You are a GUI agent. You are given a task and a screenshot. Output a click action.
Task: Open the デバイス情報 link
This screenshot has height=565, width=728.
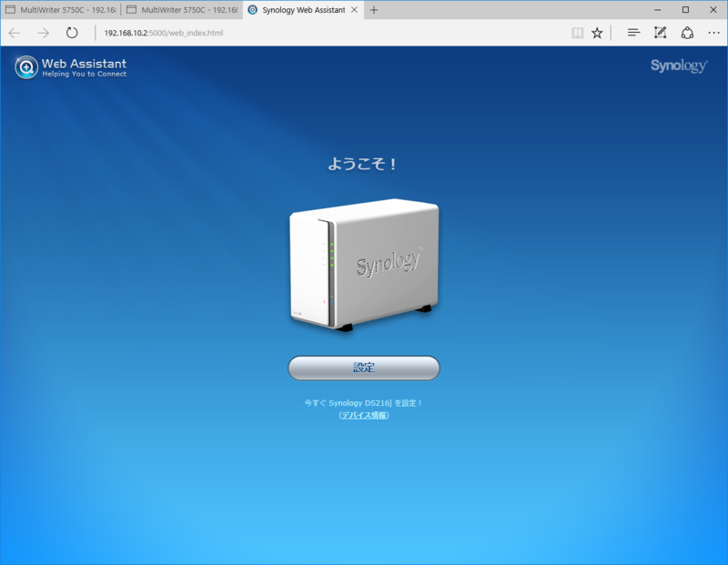[x=363, y=415]
